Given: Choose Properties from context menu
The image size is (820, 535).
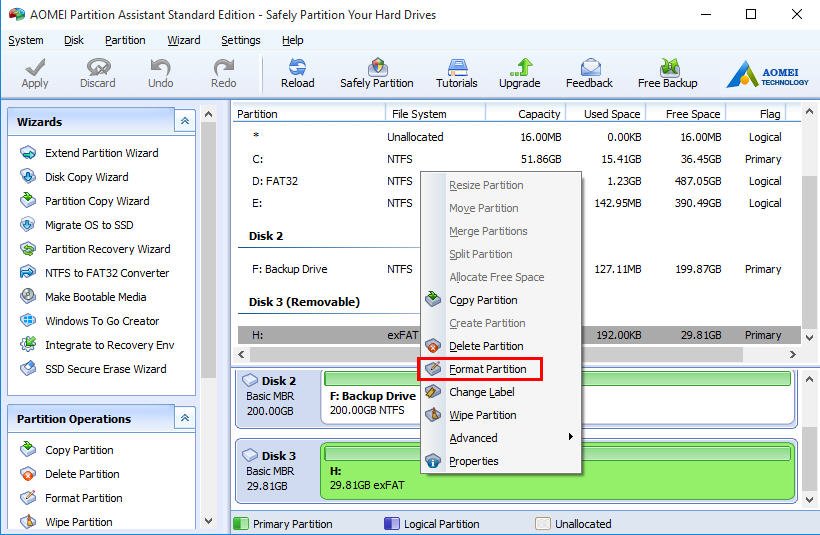Looking at the screenshot, I should [x=501, y=461].
